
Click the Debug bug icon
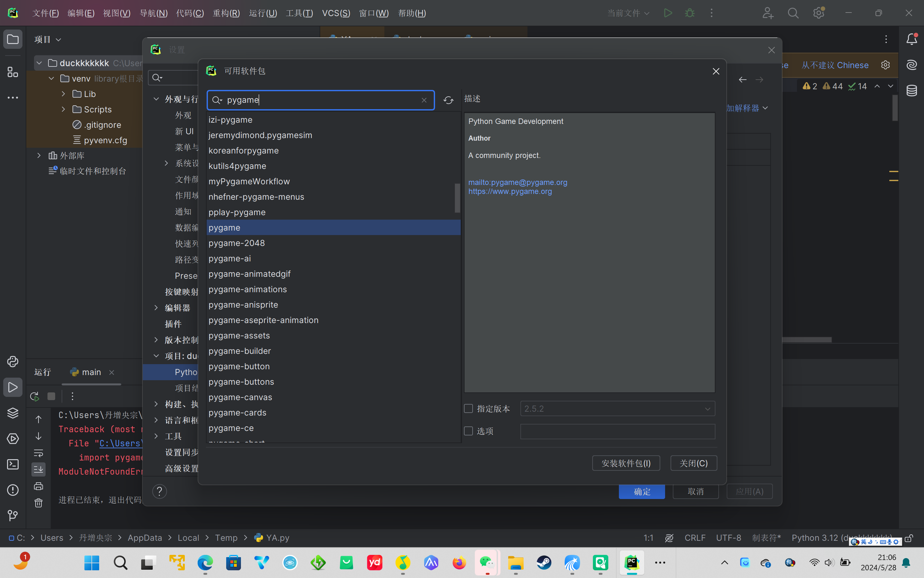pyautogui.click(x=689, y=13)
